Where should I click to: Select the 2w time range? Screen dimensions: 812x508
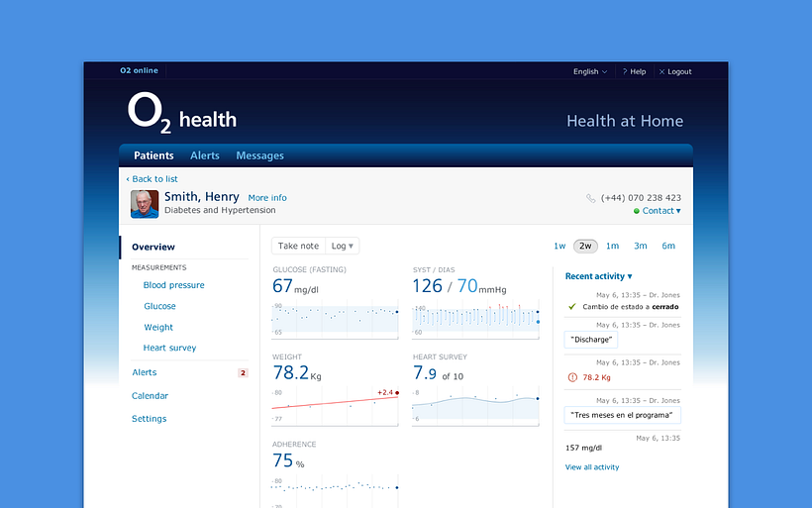585,246
